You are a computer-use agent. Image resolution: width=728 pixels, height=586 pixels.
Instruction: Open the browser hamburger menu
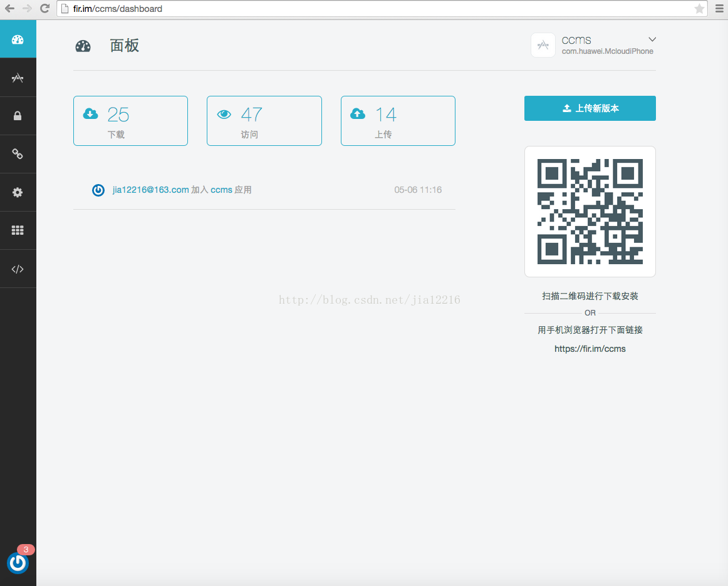pyautogui.click(x=719, y=9)
